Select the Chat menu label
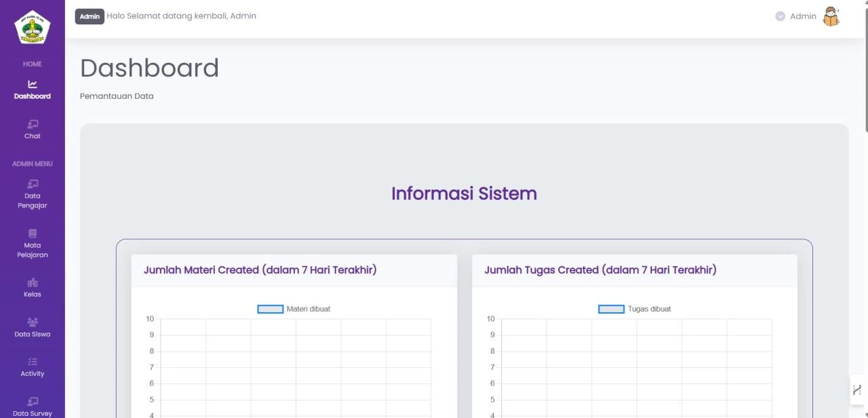The height and width of the screenshot is (418, 868). pyautogui.click(x=33, y=136)
